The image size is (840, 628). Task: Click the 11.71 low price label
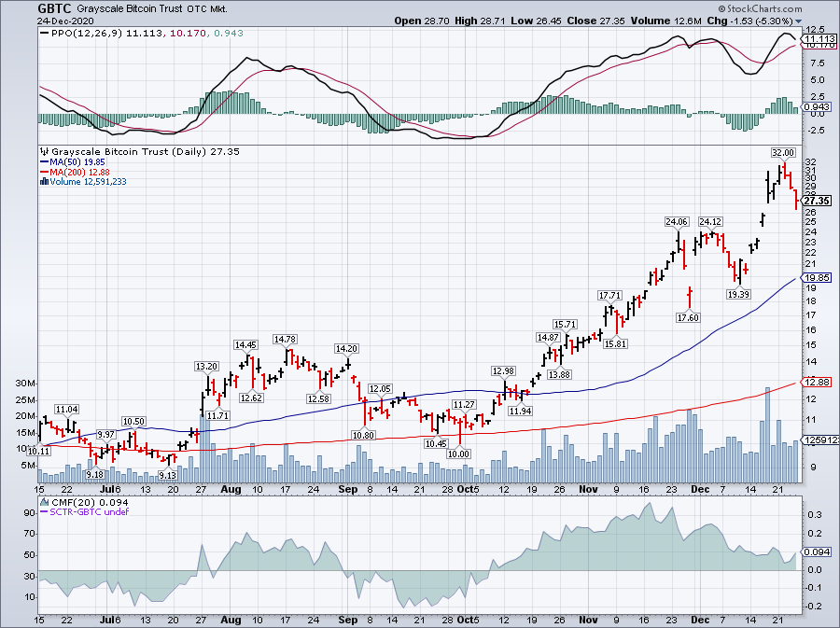click(217, 415)
